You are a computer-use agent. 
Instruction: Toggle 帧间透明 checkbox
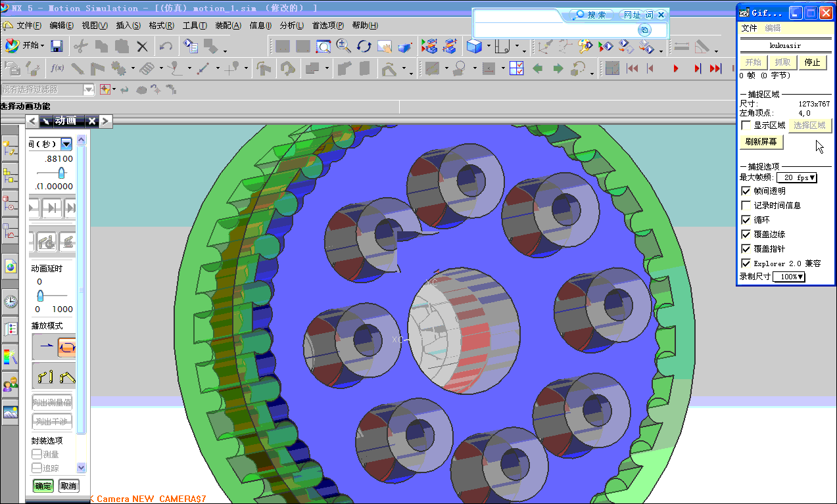tap(746, 191)
